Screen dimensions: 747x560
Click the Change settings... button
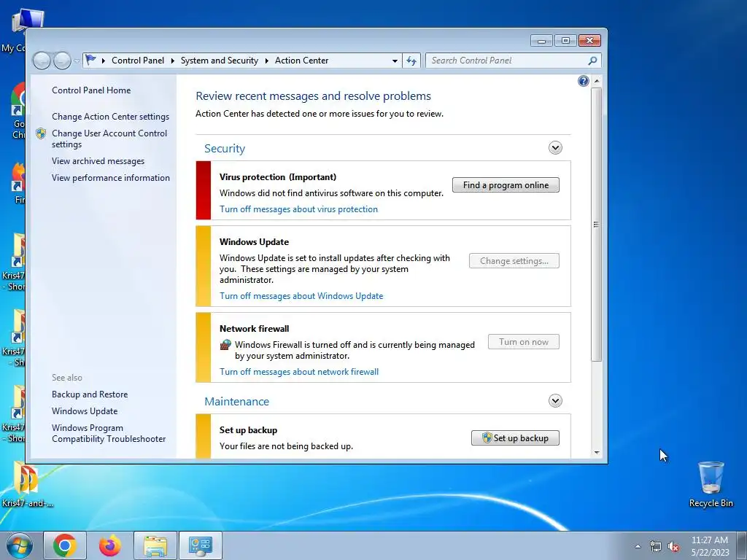click(514, 260)
